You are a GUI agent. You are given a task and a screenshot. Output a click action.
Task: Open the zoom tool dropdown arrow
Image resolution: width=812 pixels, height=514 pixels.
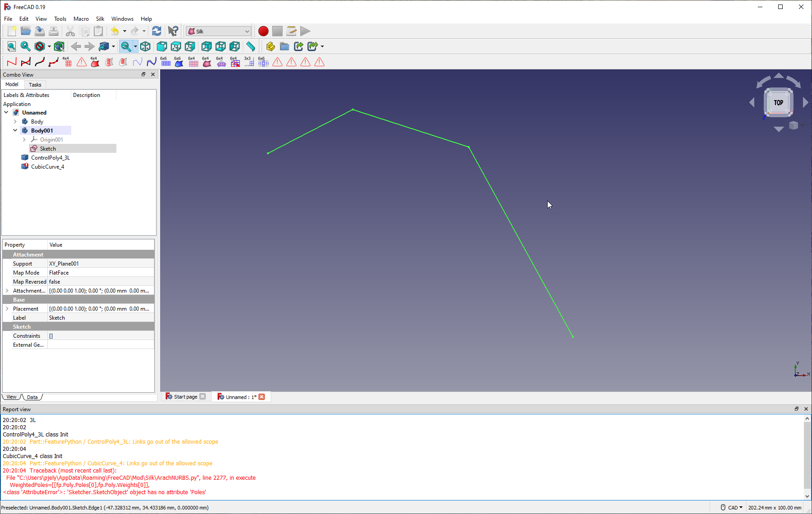click(135, 46)
